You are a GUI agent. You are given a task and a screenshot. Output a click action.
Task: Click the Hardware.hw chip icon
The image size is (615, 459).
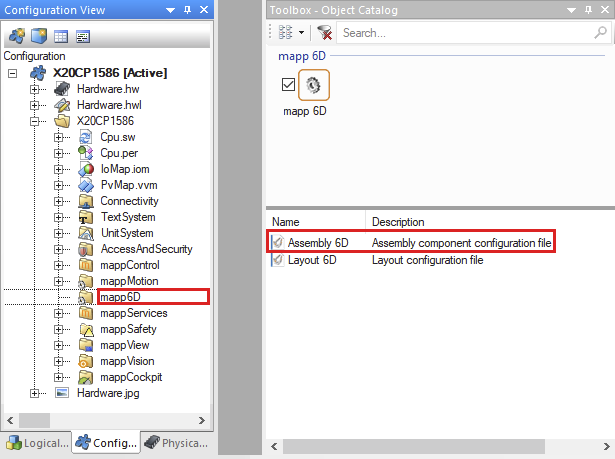click(62, 89)
